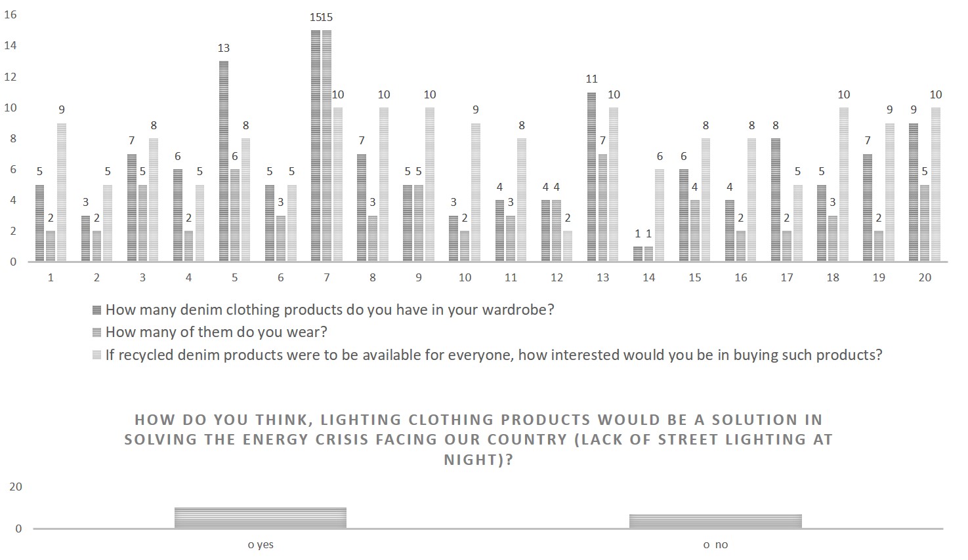
Task: Select the 'no' bar in lower chart
Action: pos(715,521)
